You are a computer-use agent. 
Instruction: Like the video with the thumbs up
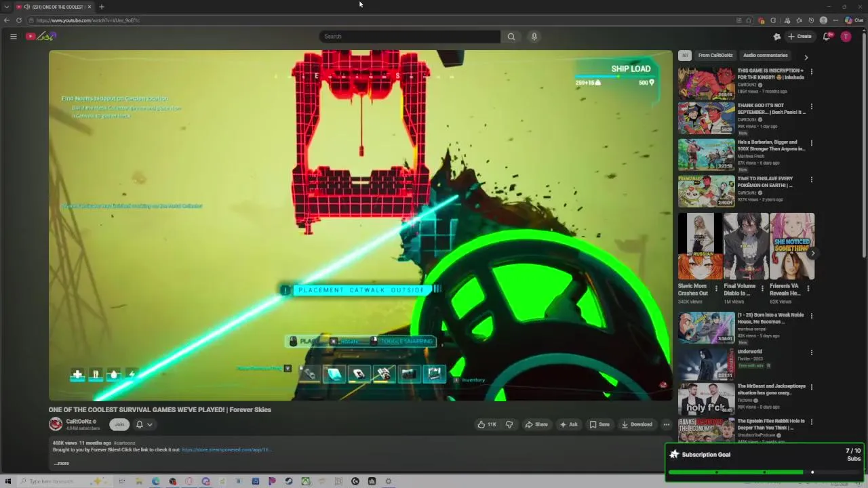pyautogui.click(x=487, y=424)
